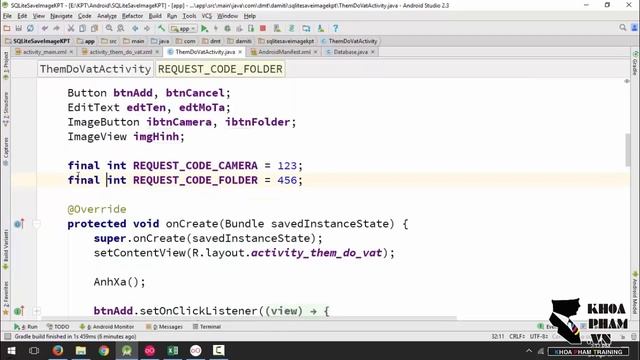Open the Help question mark icon

pos(336,28)
